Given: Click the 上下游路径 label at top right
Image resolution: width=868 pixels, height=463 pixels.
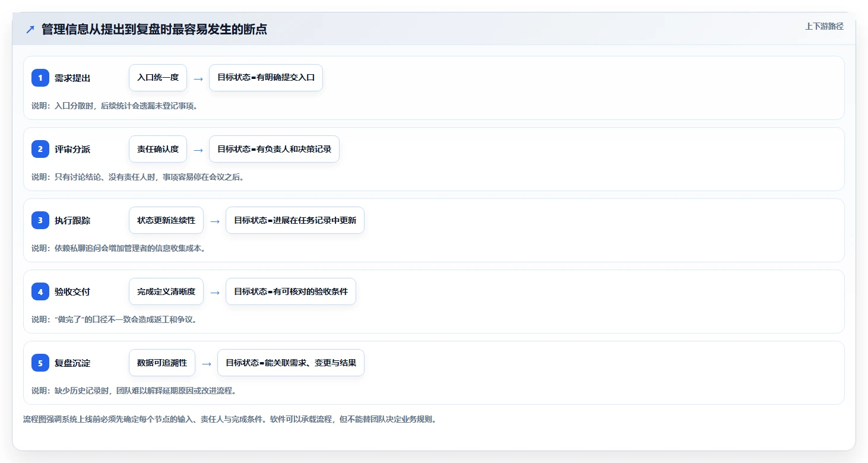Looking at the screenshot, I should [824, 26].
